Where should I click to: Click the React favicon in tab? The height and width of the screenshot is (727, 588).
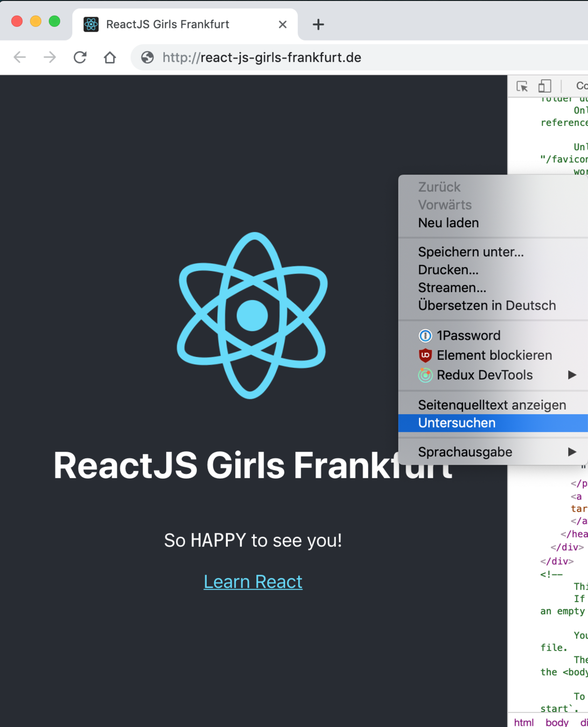click(x=91, y=24)
